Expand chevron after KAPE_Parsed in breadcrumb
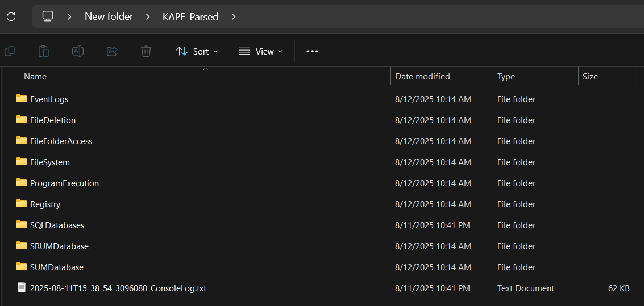 tap(234, 17)
